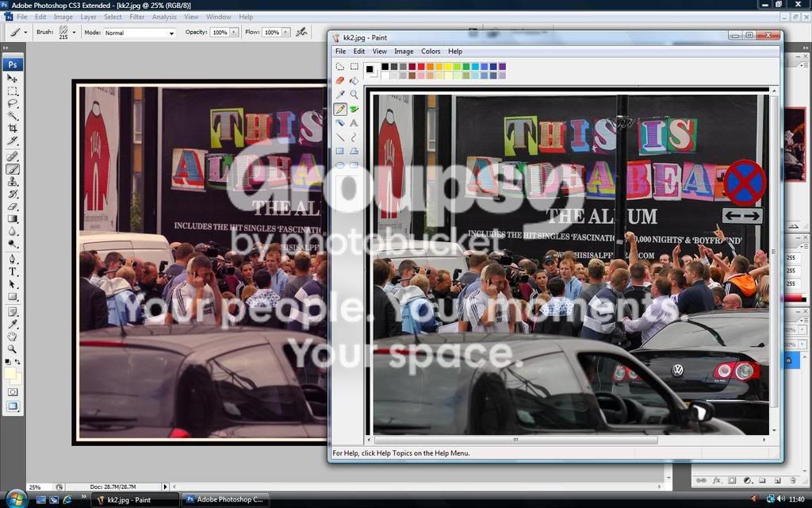
Task: Select the Gradient tool in Photoshop
Action: 13,219
